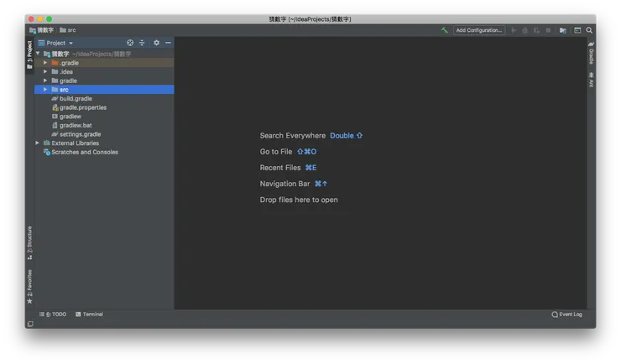Open the TODO tool window
Screen dimensions: 621x364
[x=53, y=315]
